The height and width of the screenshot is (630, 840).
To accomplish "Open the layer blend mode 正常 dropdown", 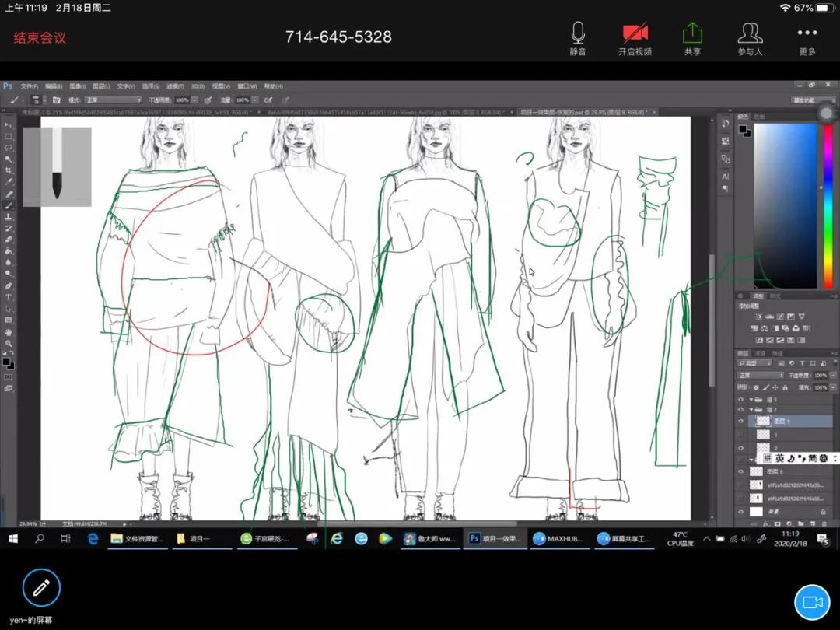I will point(761,375).
